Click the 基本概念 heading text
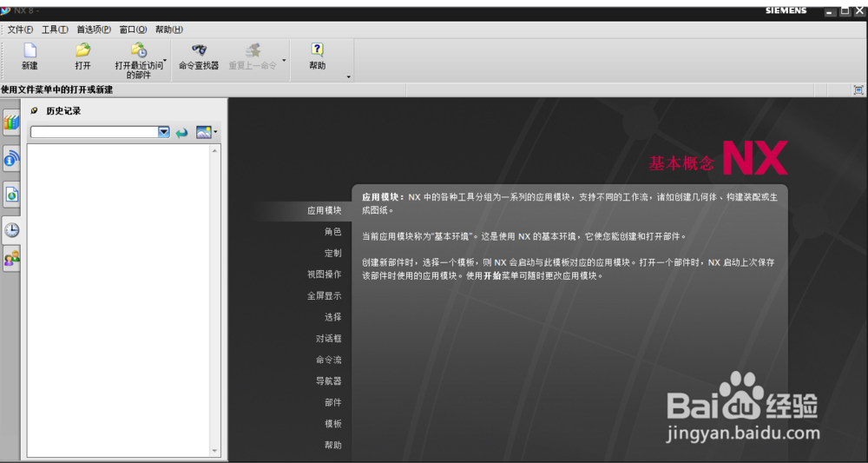Screen dimensions: 868x463 click(681, 162)
